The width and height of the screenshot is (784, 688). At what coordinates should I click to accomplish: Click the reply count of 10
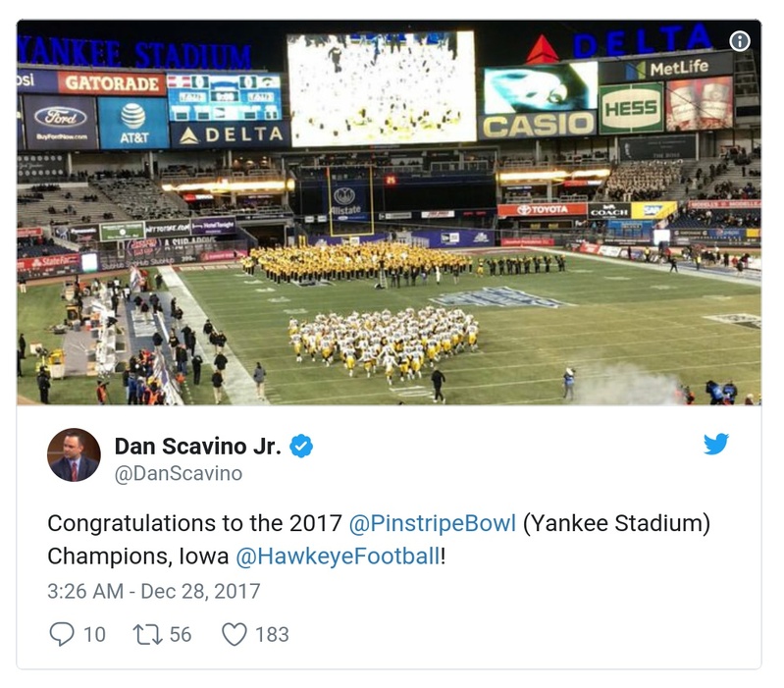click(94, 634)
